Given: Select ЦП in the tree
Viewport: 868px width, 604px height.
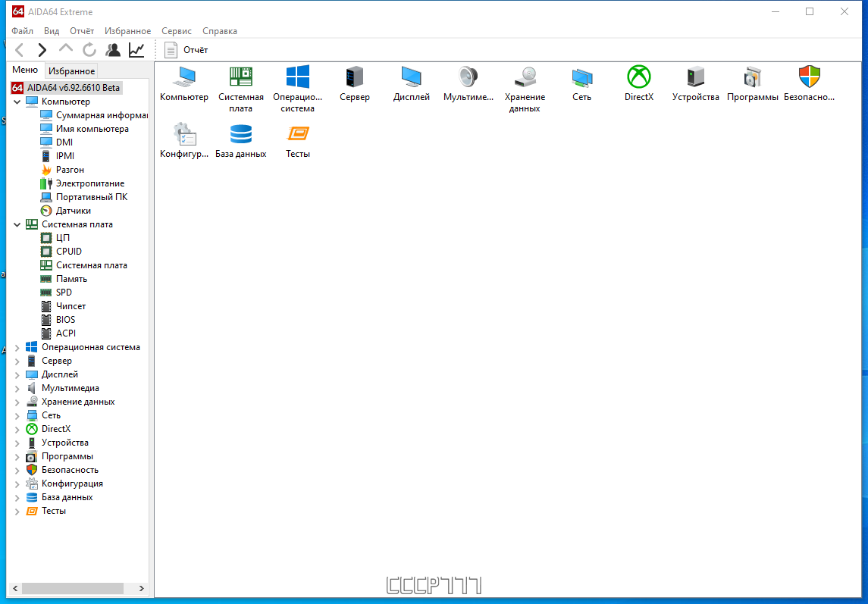Looking at the screenshot, I should coord(55,238).
